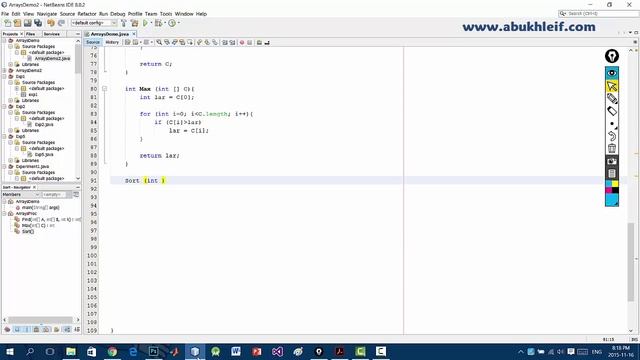The image size is (640, 360).
Task: Click the Undo toolbar icon
Action: click(x=51, y=23)
